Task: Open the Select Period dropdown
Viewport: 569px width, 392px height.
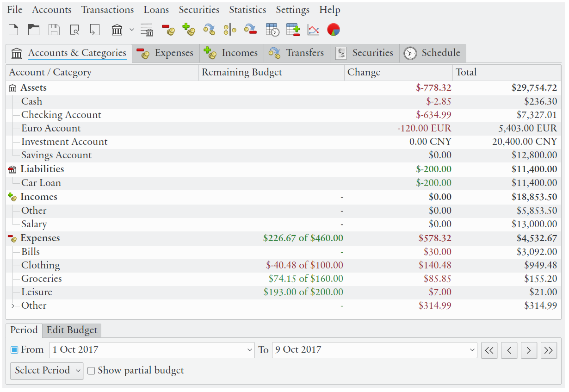Action: [x=47, y=371]
